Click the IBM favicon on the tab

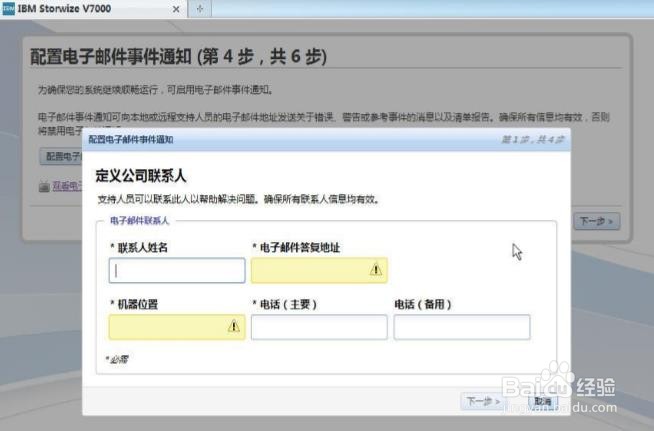8,9
